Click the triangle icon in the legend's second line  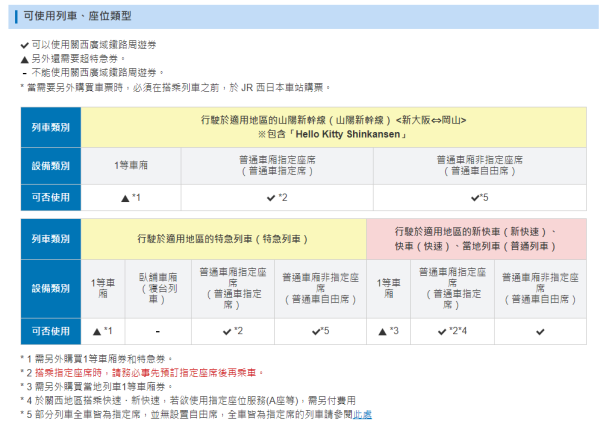(25, 59)
